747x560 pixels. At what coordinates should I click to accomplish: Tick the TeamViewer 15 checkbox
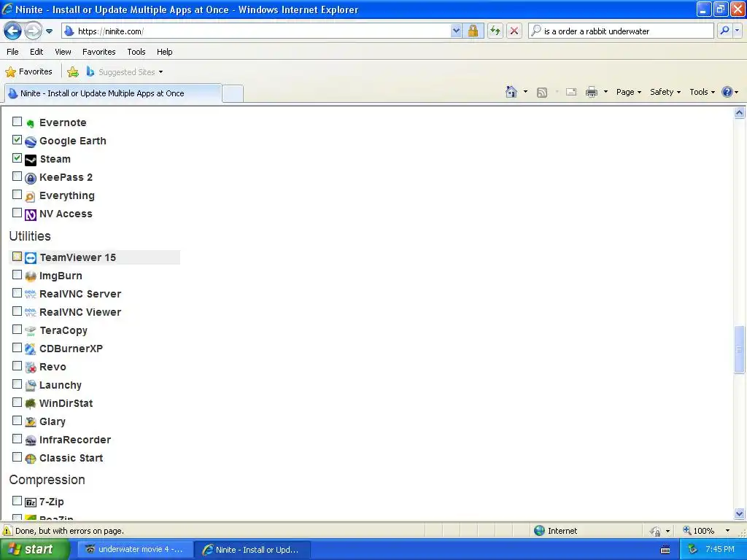click(x=18, y=257)
